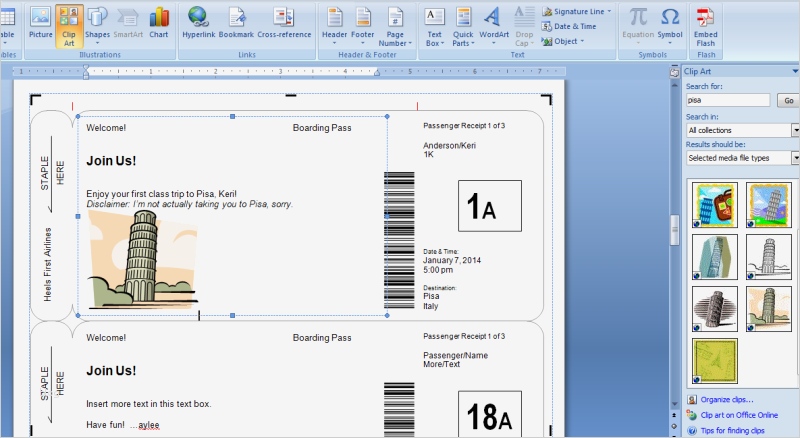Click the 1A seat box
Screen dimensions: 800x438
click(x=490, y=206)
